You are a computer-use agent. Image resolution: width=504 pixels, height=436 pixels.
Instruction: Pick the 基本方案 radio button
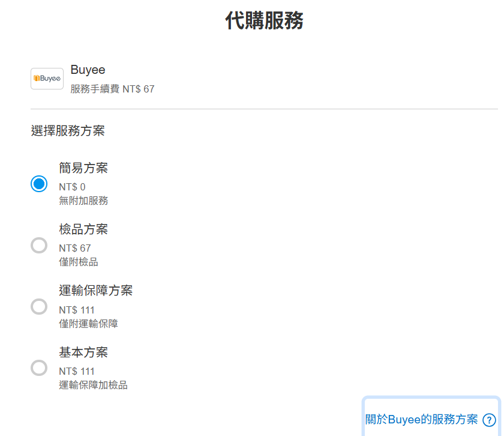tap(39, 368)
